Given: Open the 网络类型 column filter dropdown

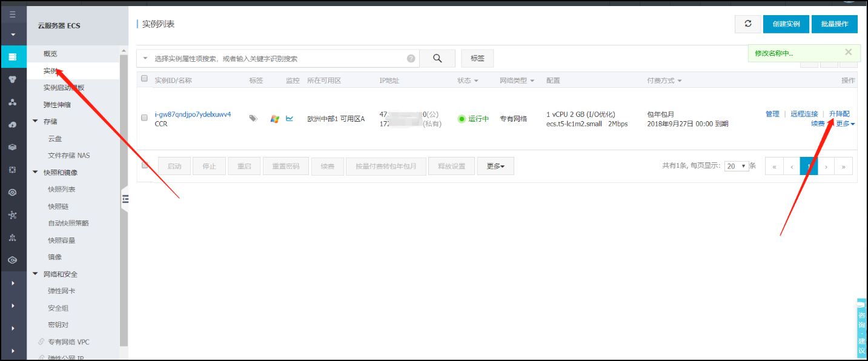Looking at the screenshot, I should (532, 81).
